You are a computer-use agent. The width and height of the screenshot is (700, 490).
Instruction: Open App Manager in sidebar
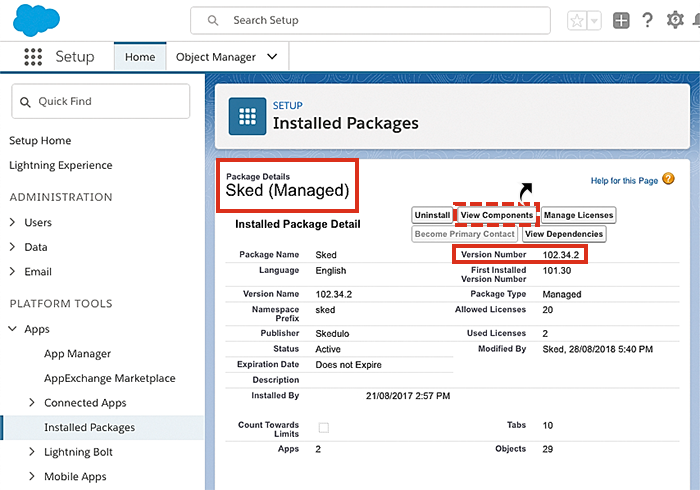tap(77, 354)
